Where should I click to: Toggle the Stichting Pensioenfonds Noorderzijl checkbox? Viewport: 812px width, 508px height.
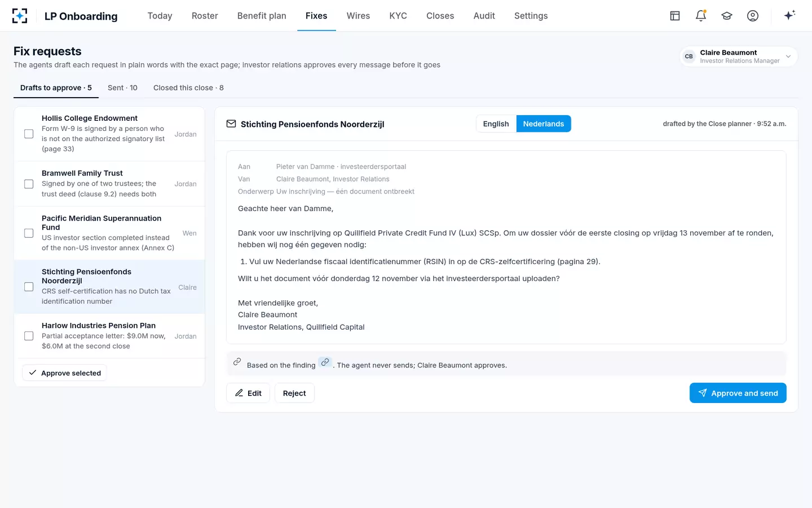click(x=29, y=287)
